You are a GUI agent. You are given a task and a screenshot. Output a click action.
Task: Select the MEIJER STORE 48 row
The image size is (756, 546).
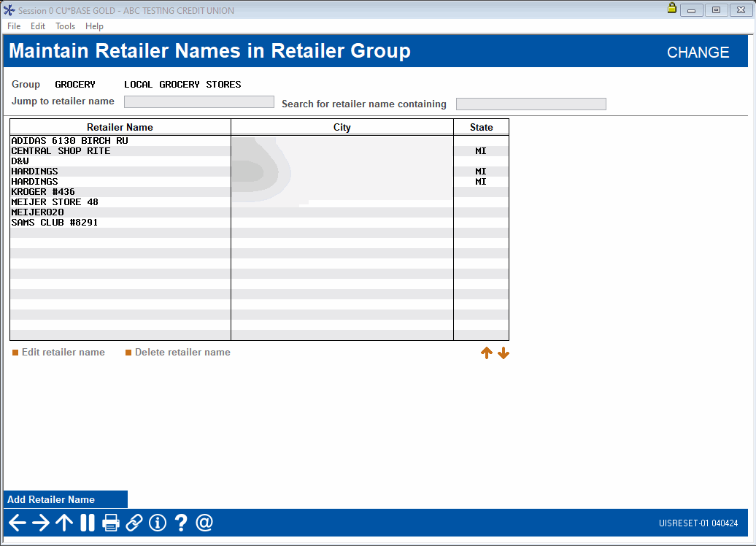[259, 202]
